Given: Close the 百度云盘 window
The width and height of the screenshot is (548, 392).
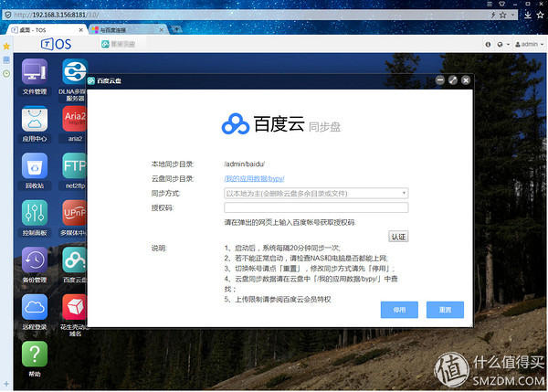Looking at the screenshot, I should (466, 80).
